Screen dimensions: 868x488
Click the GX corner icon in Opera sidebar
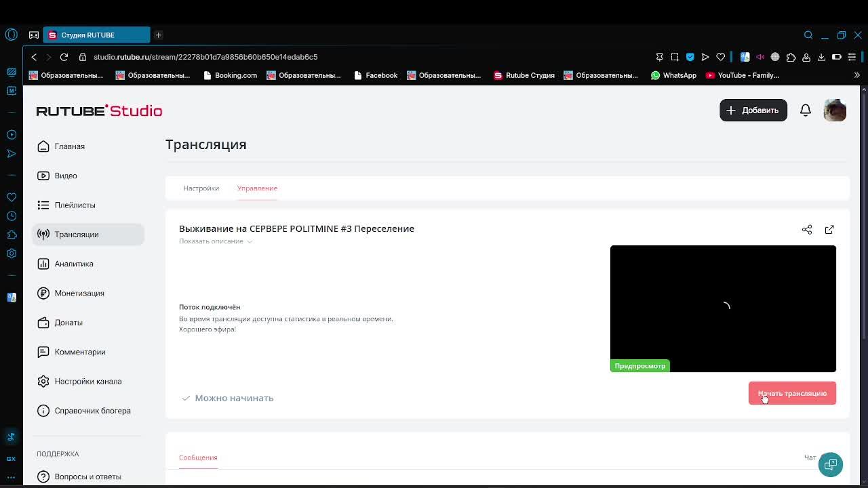click(x=12, y=458)
